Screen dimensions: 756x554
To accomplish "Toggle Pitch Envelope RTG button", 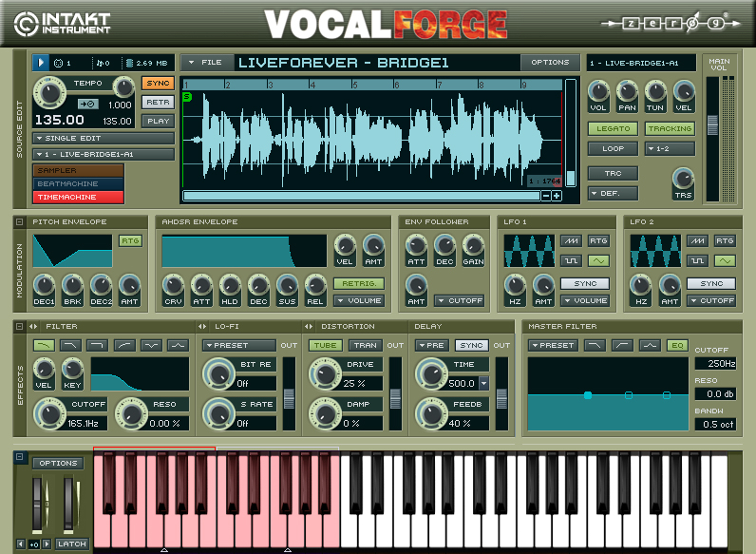I will (130, 240).
